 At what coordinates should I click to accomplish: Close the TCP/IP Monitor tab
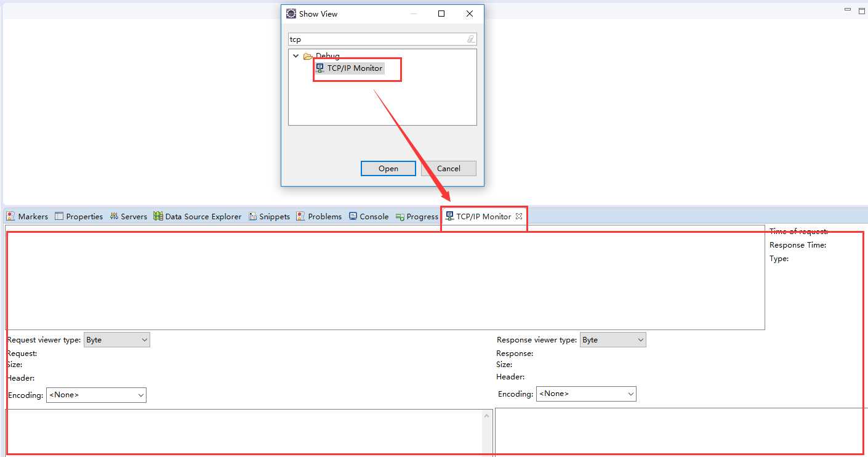point(519,216)
